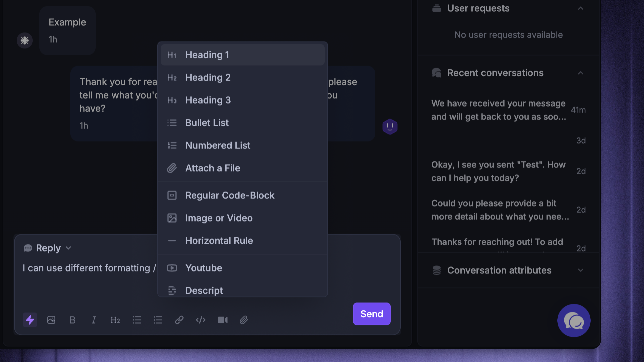This screenshot has height=362, width=644.
Task: Insert a link from reply toolbar
Action: click(179, 320)
